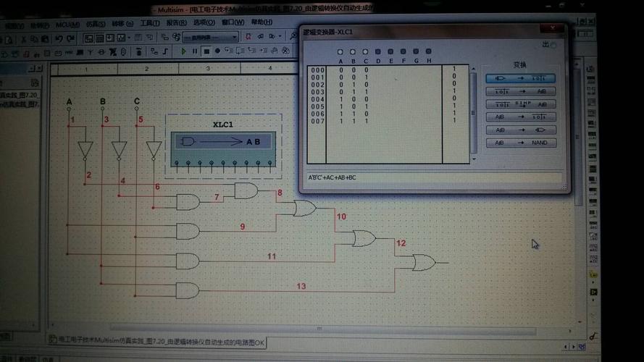Click the step waveform icon in component toolbar
Viewport: 644px width, 362px height.
tap(165, 51)
